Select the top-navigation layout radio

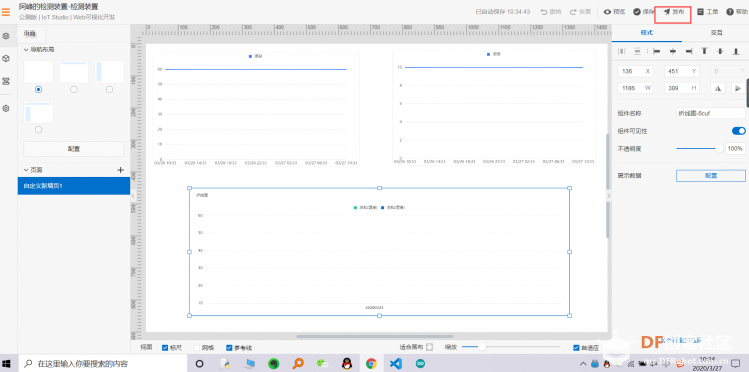[74, 89]
